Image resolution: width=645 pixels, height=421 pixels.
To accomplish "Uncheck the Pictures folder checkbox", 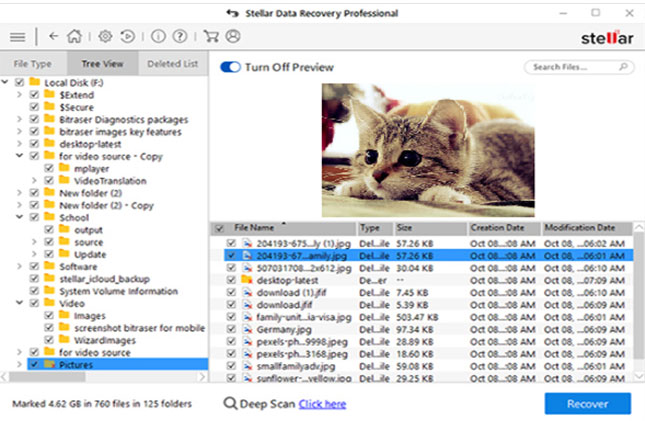I will click(x=34, y=364).
